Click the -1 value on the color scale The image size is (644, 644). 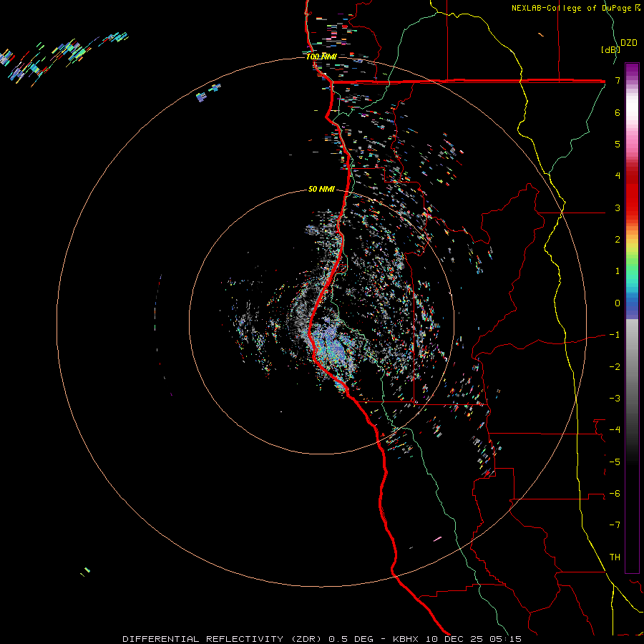coord(615,335)
